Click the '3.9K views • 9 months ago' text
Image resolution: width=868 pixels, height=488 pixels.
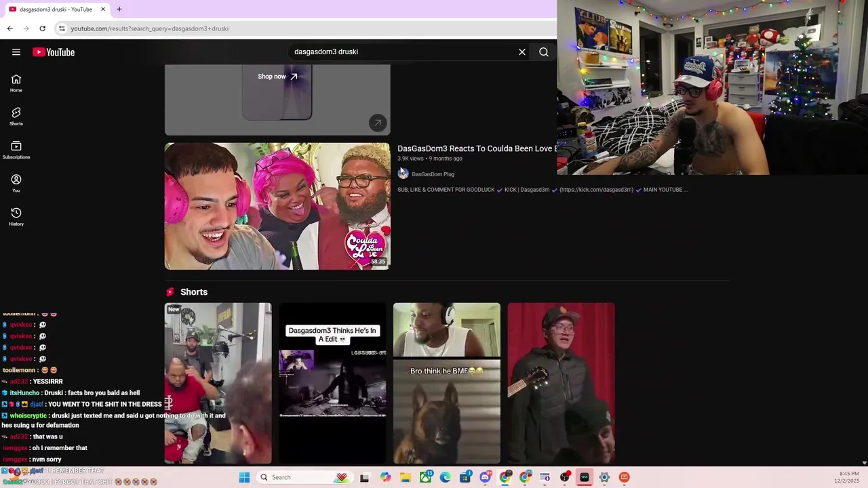pyautogui.click(x=430, y=159)
